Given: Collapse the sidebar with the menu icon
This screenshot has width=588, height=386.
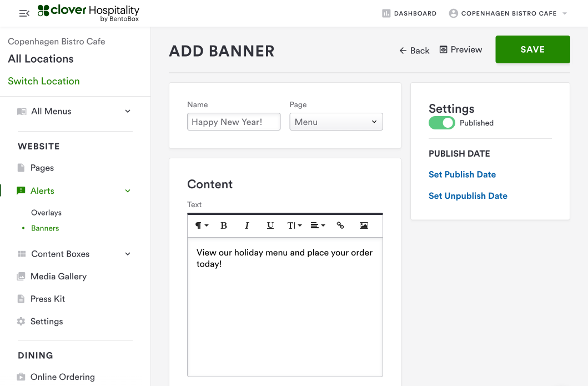Looking at the screenshot, I should (24, 13).
